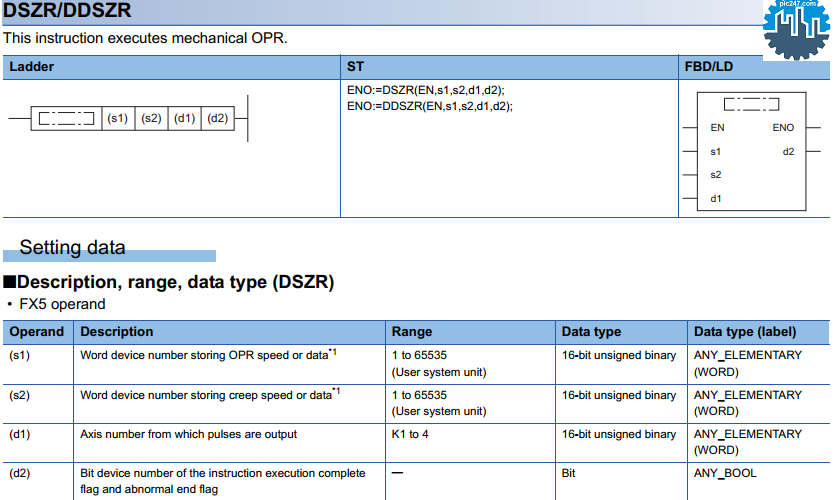Click the FBD/LD column header
The width and height of the screenshot is (835, 500).
[708, 67]
